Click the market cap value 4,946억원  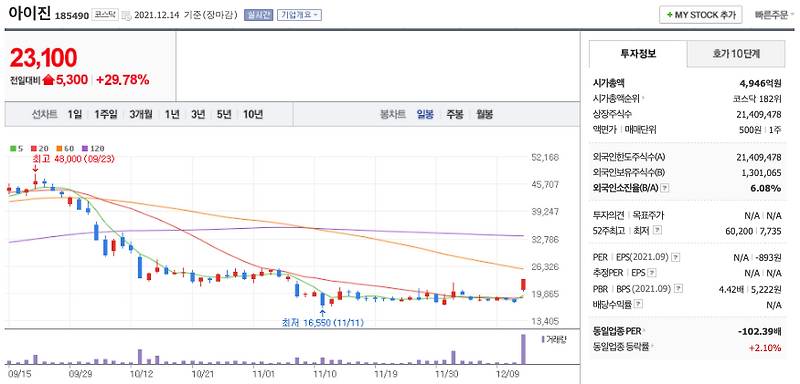coord(760,82)
